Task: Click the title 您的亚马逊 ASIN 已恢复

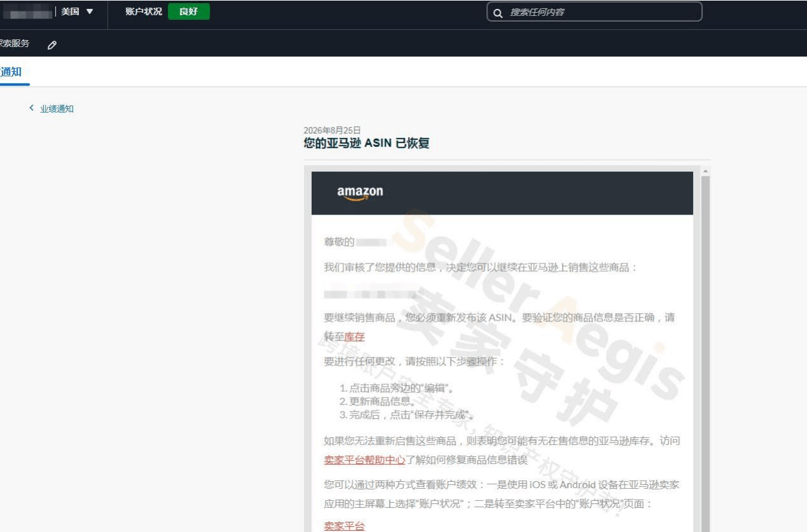Action: pos(367,143)
